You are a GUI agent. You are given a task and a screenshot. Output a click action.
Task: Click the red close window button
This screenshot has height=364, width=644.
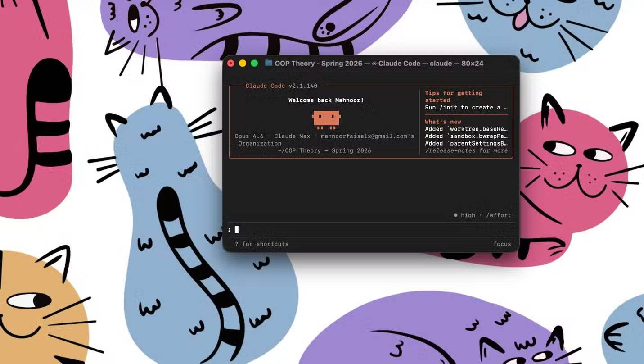click(231, 64)
